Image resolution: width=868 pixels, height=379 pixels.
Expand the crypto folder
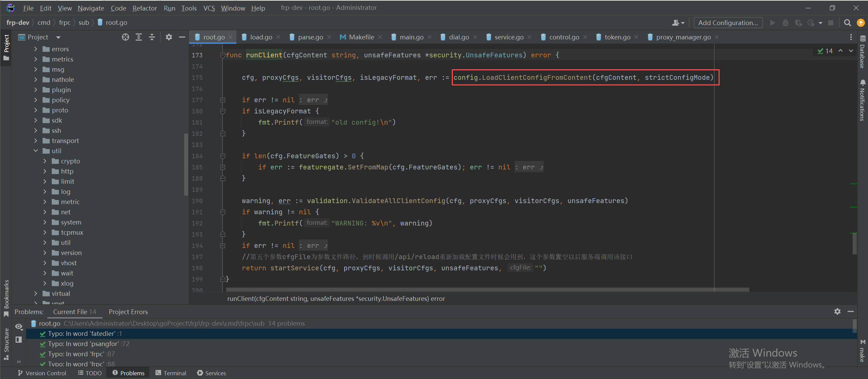click(45, 161)
